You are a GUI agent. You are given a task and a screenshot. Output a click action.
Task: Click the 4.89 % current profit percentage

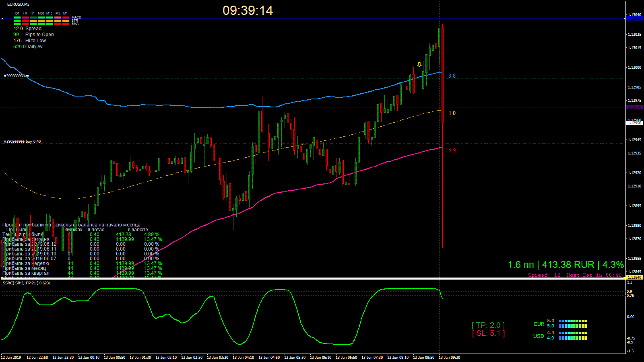152,234
